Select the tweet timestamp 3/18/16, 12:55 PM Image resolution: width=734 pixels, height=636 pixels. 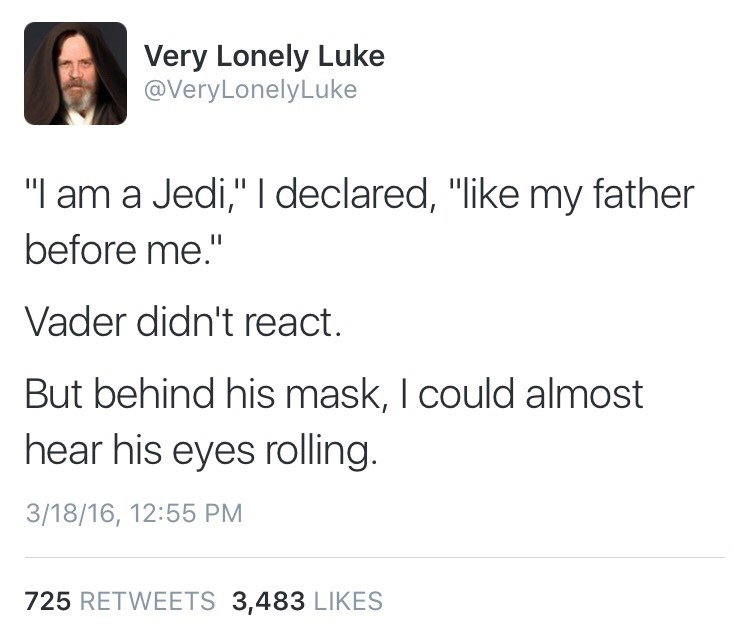pos(133,514)
